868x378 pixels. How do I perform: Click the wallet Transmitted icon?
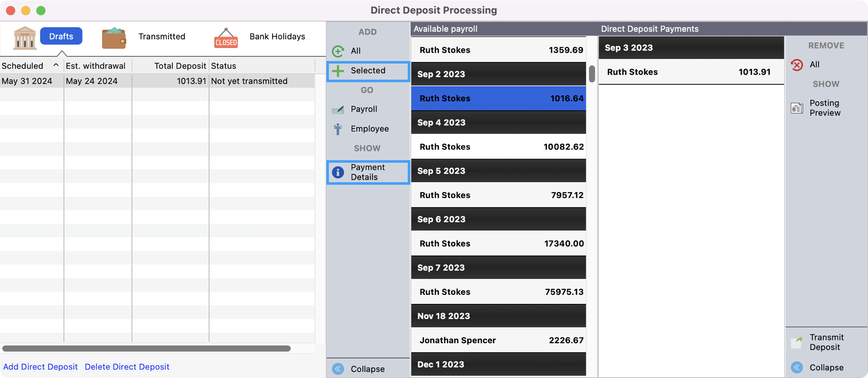click(x=114, y=37)
